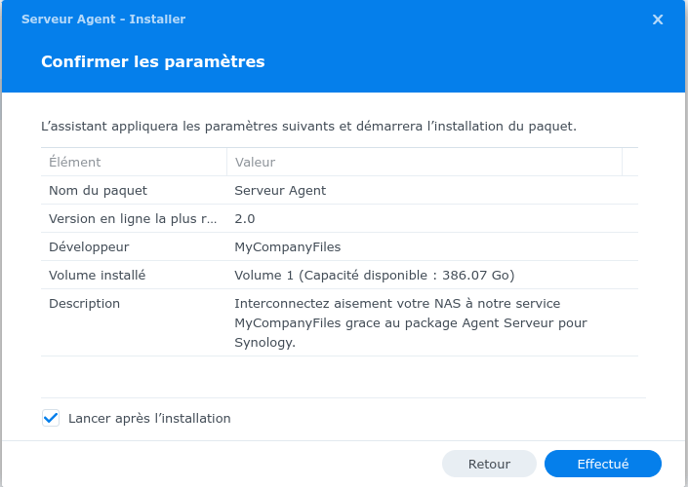Uncheck the Lancer après l'installation checkbox
Viewport: 688px width, 487px height.
pos(51,418)
